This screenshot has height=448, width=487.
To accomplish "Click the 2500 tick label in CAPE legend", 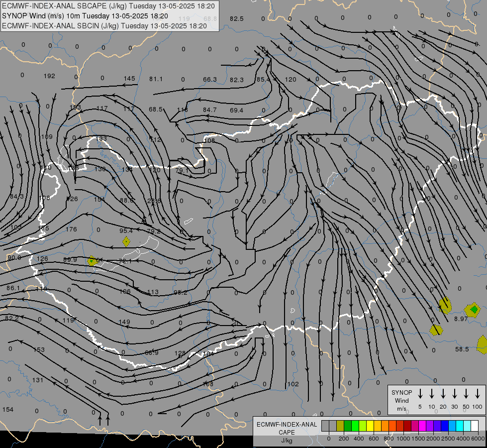I will [448, 439].
